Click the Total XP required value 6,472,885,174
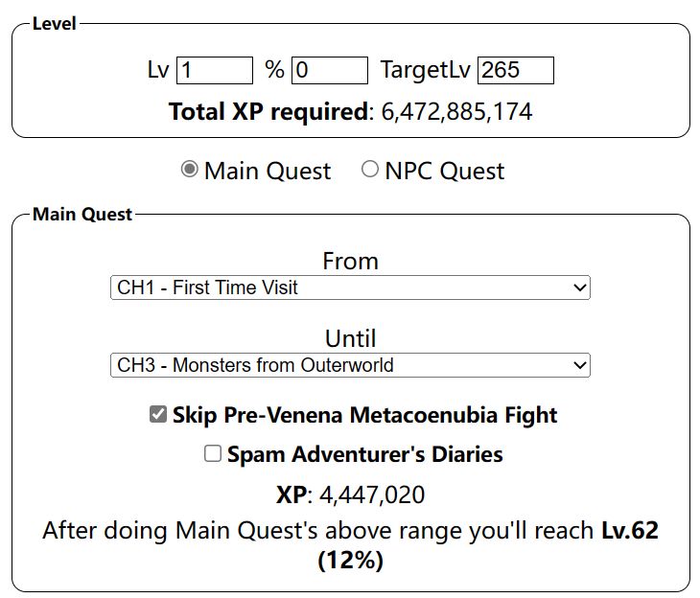Viewport: 700px width, 598px height. pyautogui.click(x=456, y=112)
